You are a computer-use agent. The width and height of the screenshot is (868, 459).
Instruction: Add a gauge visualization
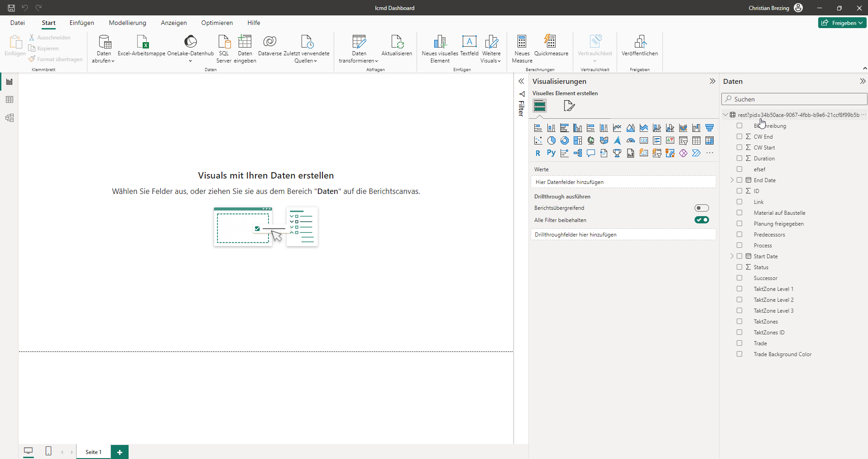630,140
